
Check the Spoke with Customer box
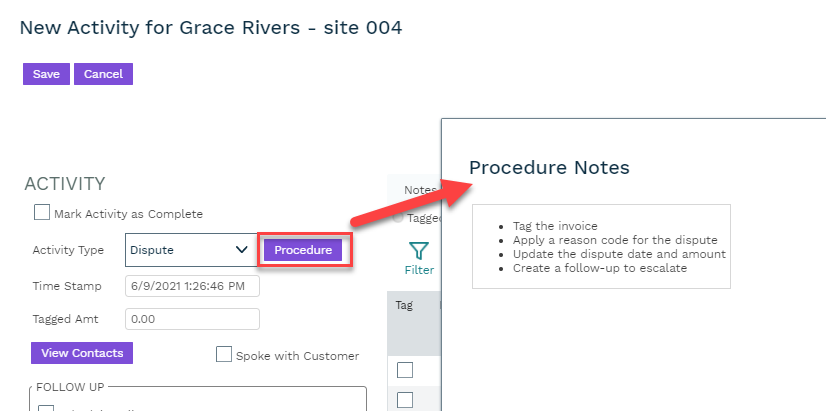click(x=224, y=355)
